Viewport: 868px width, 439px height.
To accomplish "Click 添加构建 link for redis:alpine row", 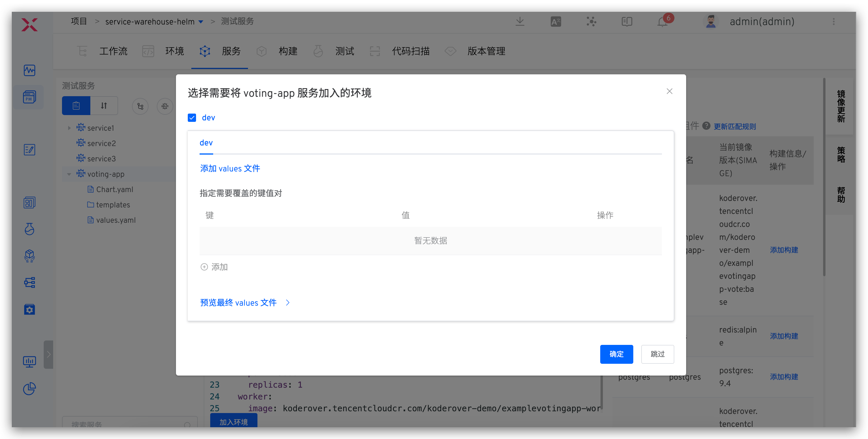I will pos(784,336).
